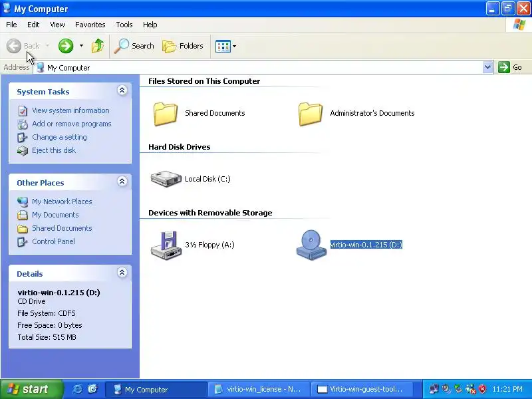Image resolution: width=532 pixels, height=399 pixels.
Task: Collapse the System Tasks panel
Action: (x=122, y=90)
